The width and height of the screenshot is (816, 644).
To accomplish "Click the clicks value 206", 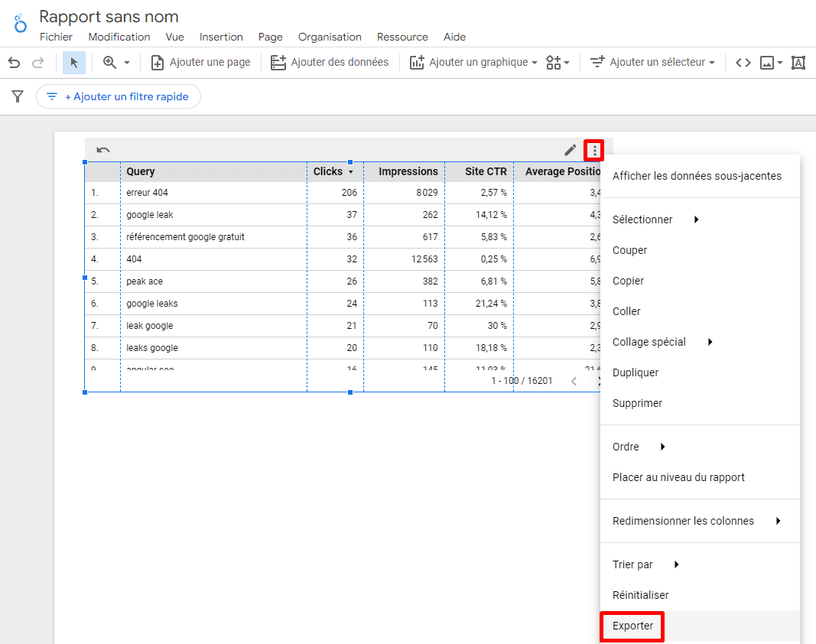I will click(349, 193).
